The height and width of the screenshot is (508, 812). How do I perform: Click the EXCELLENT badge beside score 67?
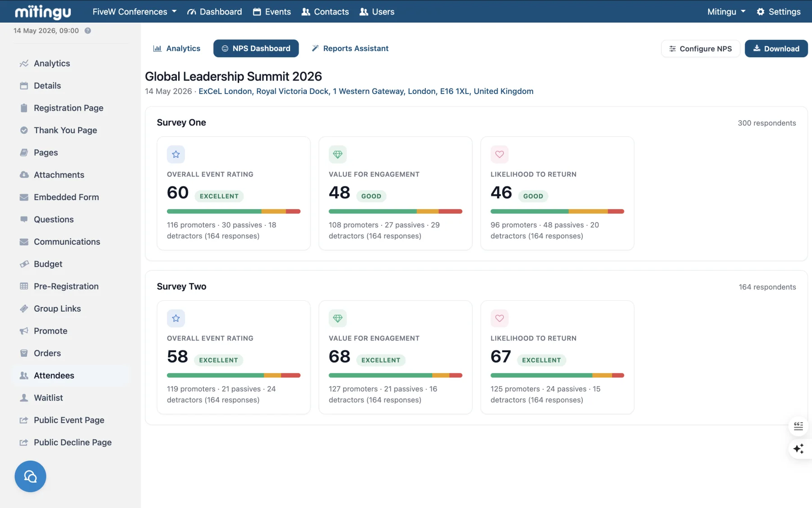pos(541,360)
